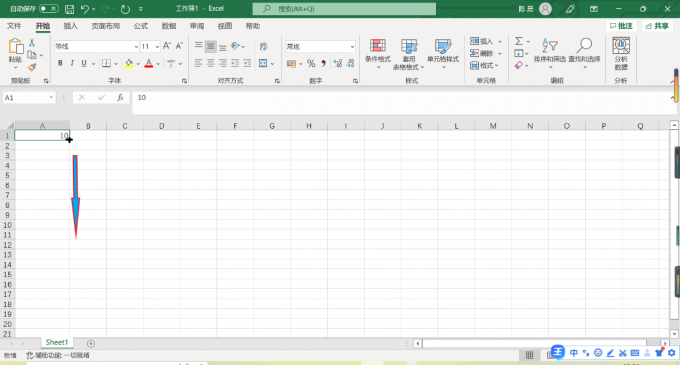Click the AutoSum sigma icon

tap(519, 41)
